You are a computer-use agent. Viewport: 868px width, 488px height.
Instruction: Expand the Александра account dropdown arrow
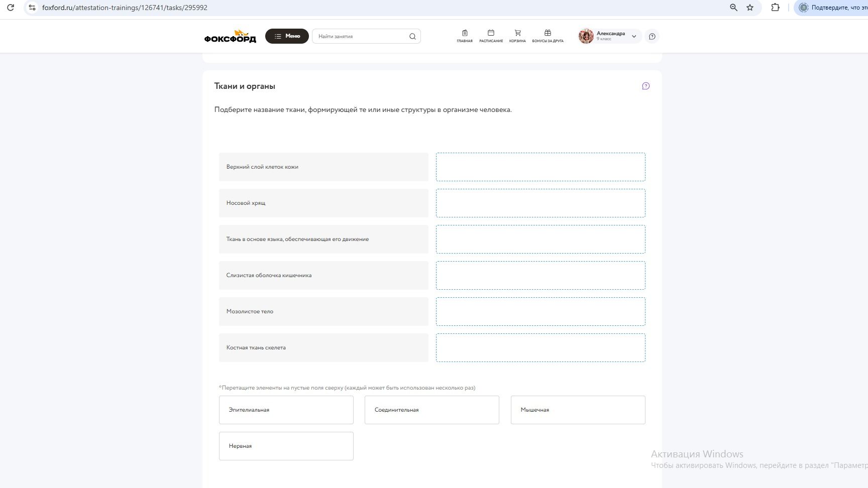click(x=634, y=36)
